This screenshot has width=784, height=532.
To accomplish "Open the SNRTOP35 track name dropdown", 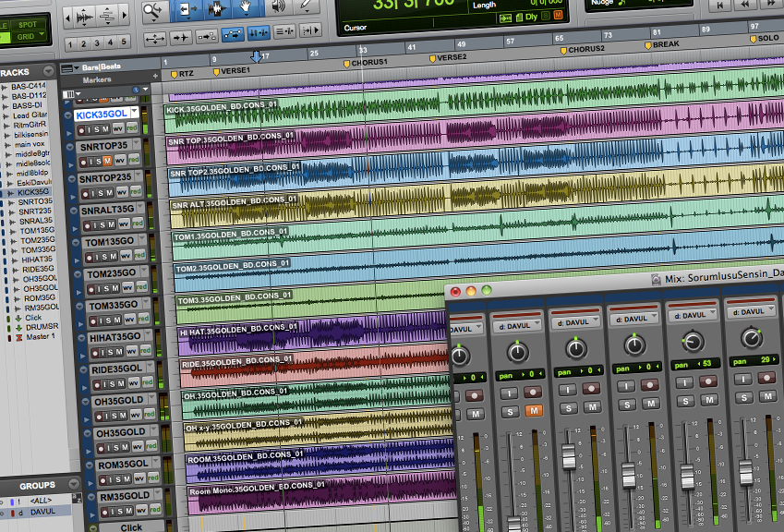I will coord(137,143).
